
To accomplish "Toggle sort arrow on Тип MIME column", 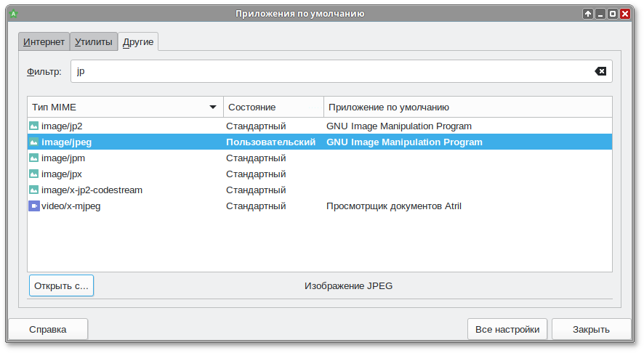I will (213, 107).
